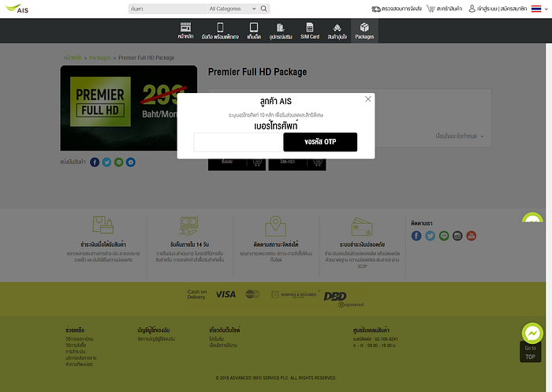Open the mobile phone with package nav item
Screen dimensions: 552x392
click(x=220, y=31)
